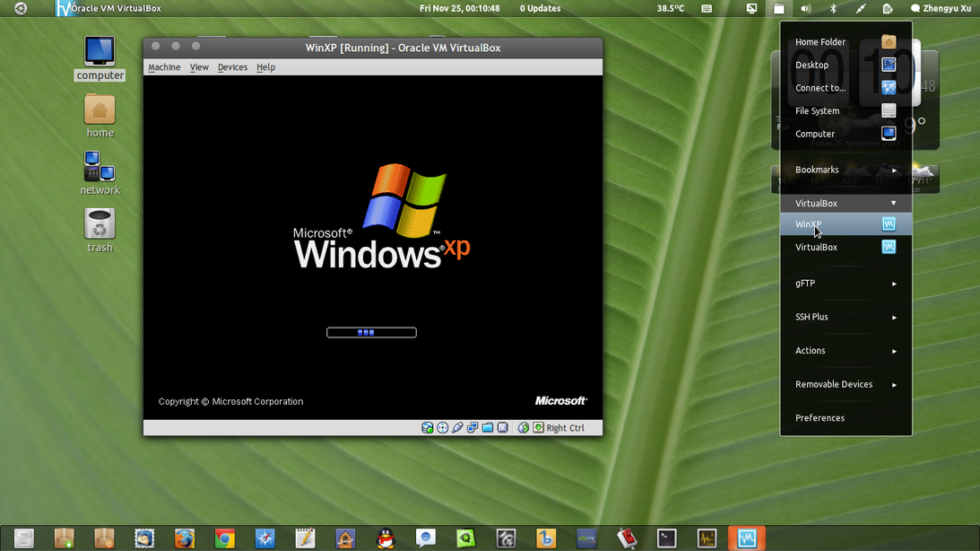
Task: Click the hard disk activity icon in VM status bar
Action: pyautogui.click(x=428, y=428)
